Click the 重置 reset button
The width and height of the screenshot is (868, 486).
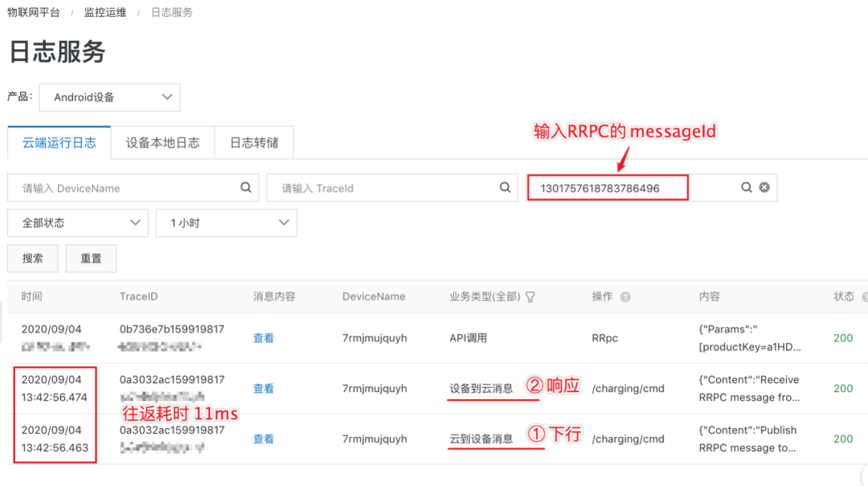(91, 258)
